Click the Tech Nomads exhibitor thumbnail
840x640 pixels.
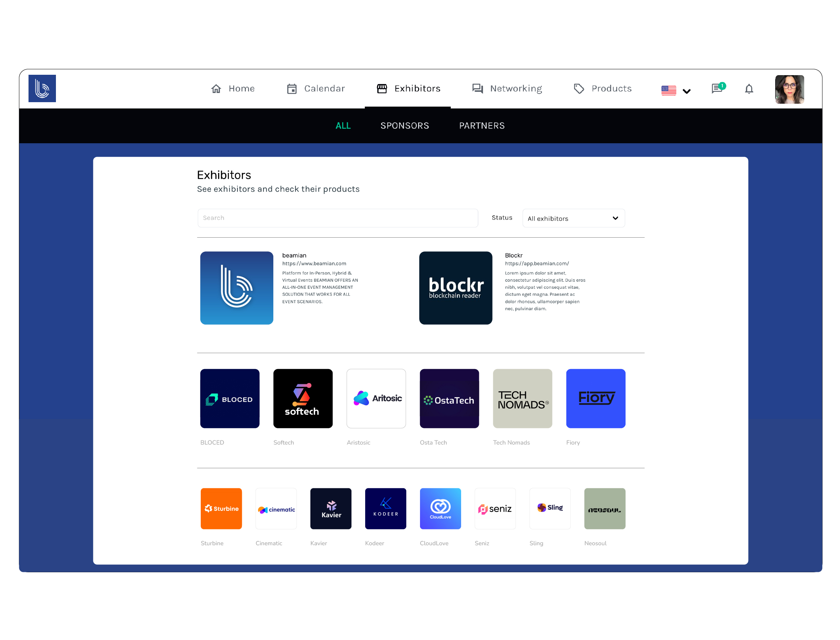(x=522, y=399)
